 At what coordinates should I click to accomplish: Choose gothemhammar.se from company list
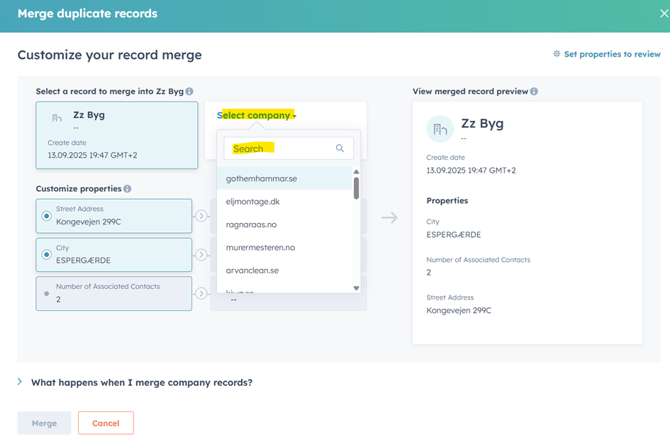261,179
